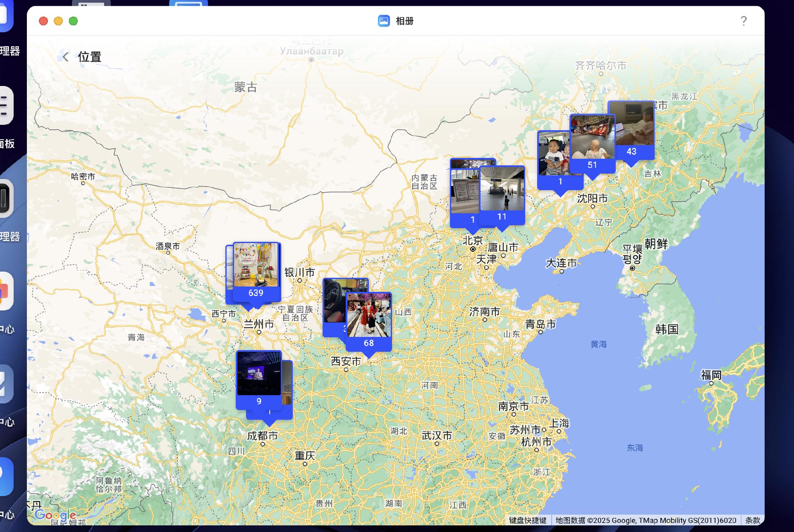794x532 pixels.
Task: Click the 键盘快捷键 link on the map
Action: [528, 520]
